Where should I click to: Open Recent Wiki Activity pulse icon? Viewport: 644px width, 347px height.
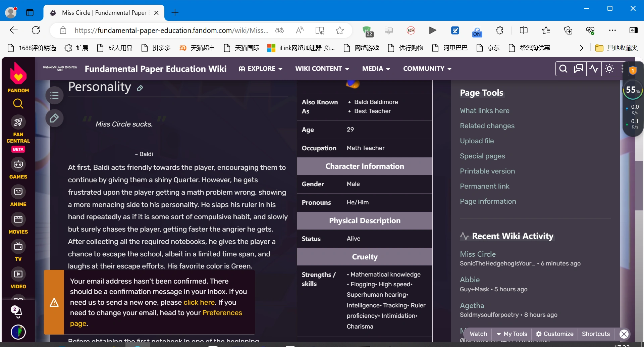[594, 68]
